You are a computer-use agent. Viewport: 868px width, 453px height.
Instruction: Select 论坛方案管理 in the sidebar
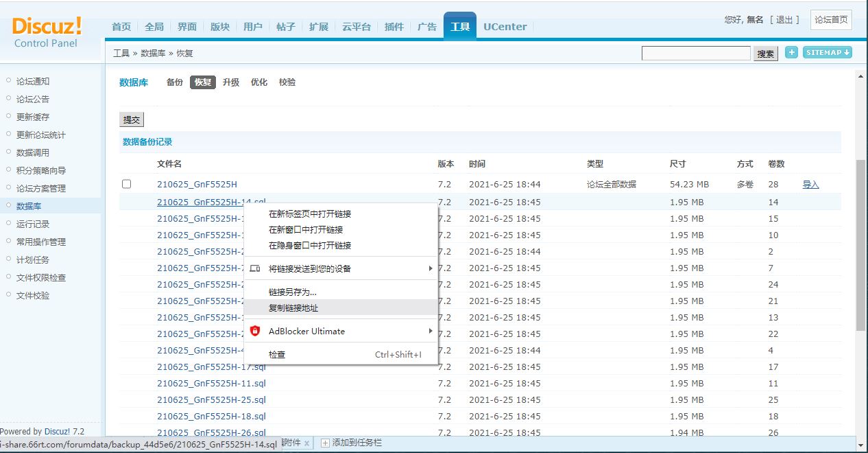pyautogui.click(x=41, y=188)
